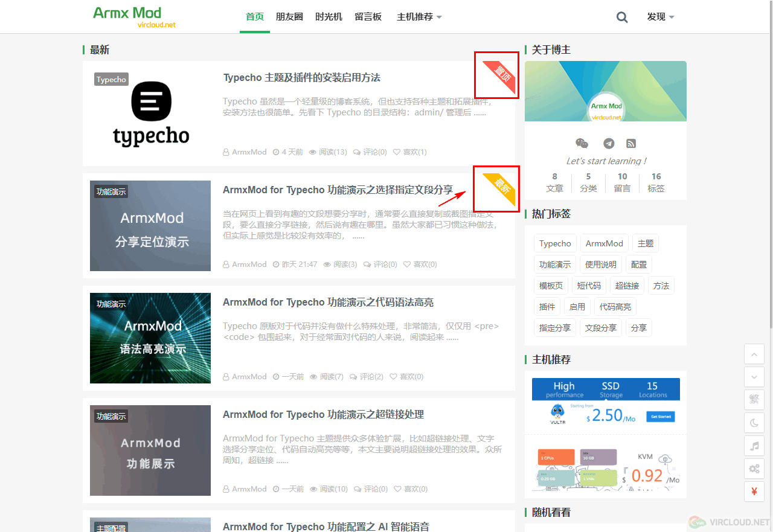
Task: Select the 启用 hot tag
Action: tap(577, 307)
